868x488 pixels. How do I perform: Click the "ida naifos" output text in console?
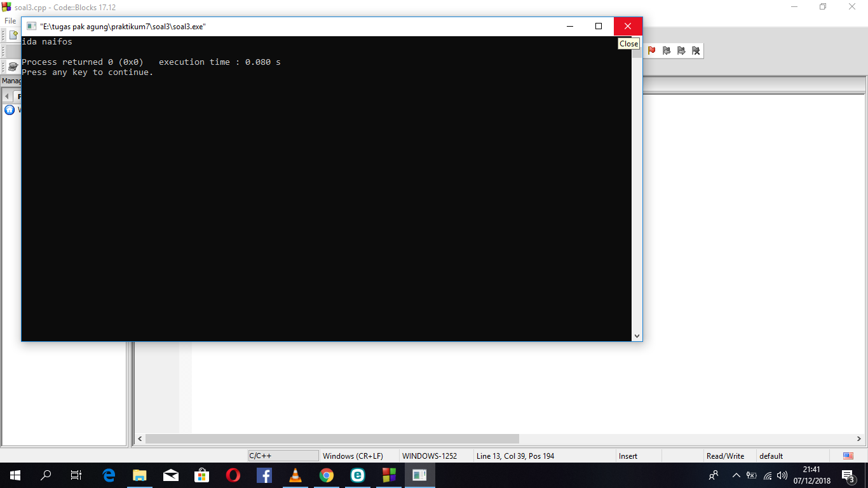(47, 42)
